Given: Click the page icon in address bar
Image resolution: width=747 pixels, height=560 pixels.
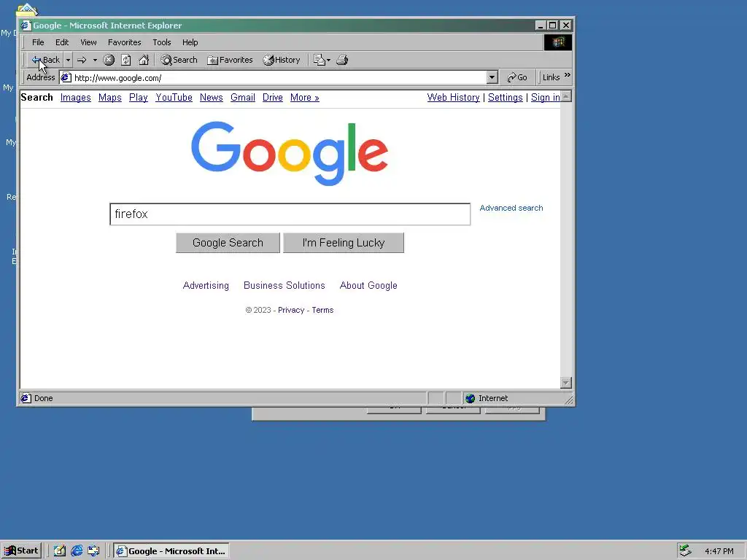Looking at the screenshot, I should pyautogui.click(x=66, y=77).
